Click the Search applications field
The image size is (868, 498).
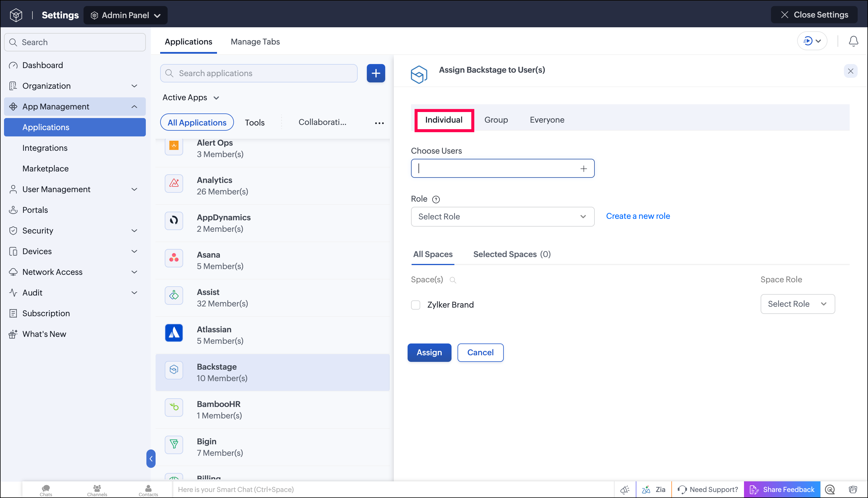[x=259, y=73]
